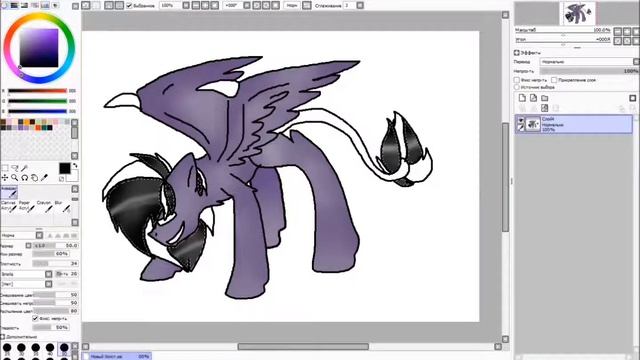Enable Источник выбора checkbox
This screenshot has height=360, width=640.
[x=517, y=87]
